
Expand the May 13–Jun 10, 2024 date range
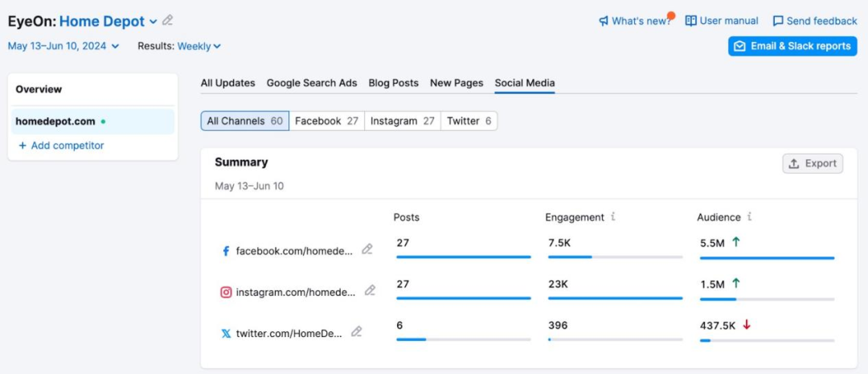point(63,47)
